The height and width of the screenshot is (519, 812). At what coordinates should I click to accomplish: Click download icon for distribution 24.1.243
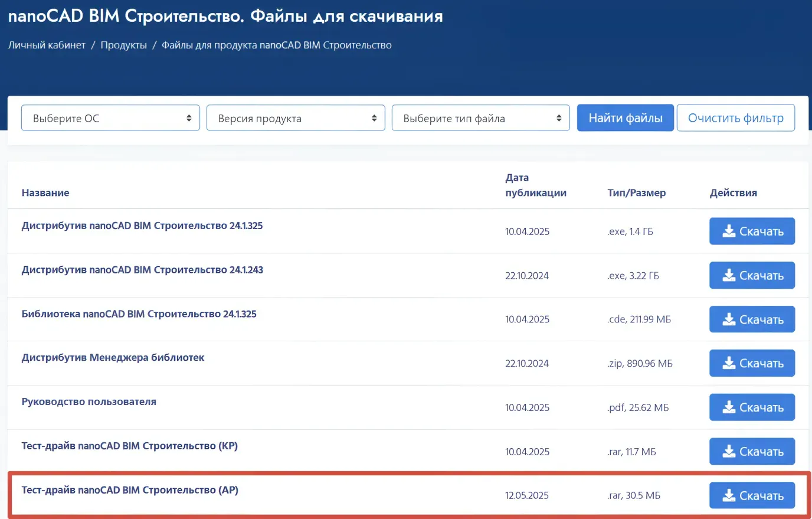[x=729, y=275]
